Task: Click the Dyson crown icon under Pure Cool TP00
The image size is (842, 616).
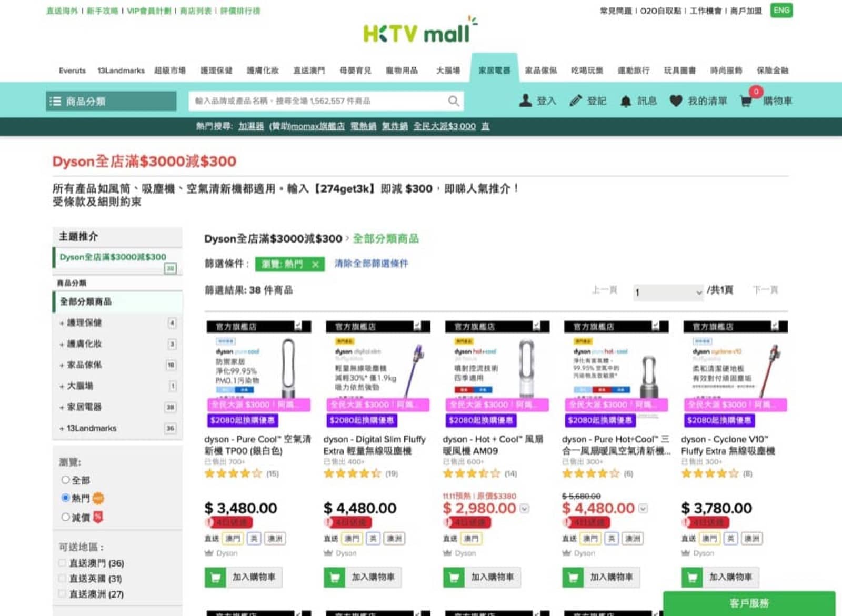Action: click(x=209, y=553)
